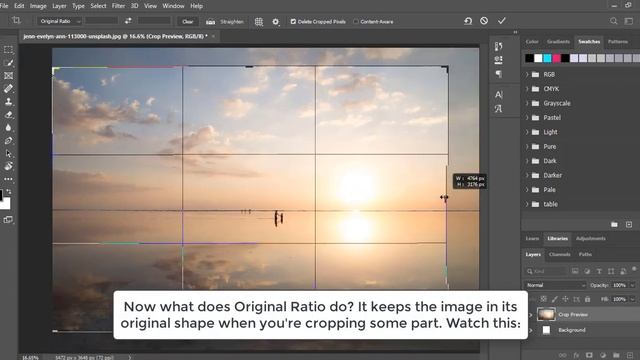Select the Rectangular Marquee tool
Screen dimensions: 640x360
tap(8, 50)
